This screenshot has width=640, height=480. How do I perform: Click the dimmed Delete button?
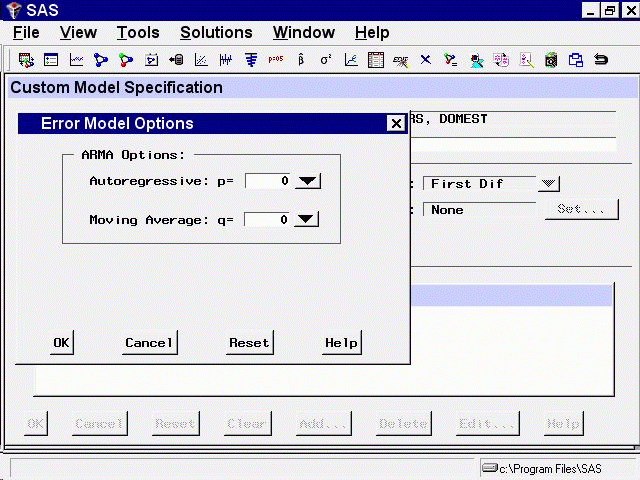pyautogui.click(x=403, y=424)
